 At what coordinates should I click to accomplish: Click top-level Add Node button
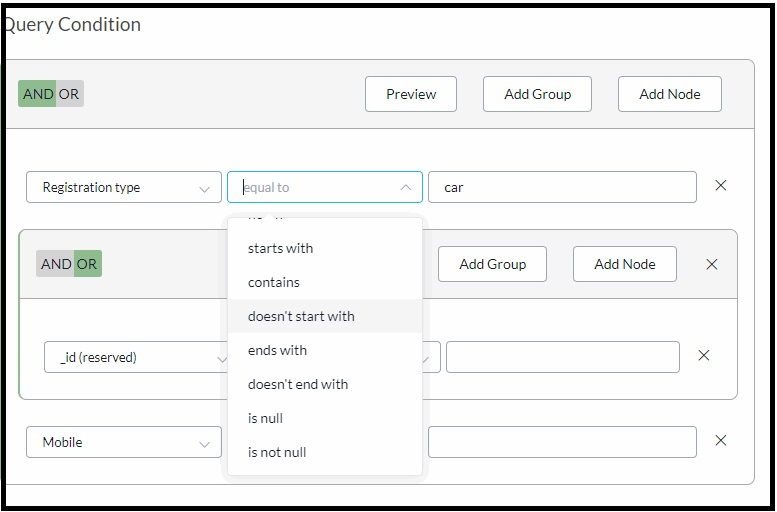point(669,94)
